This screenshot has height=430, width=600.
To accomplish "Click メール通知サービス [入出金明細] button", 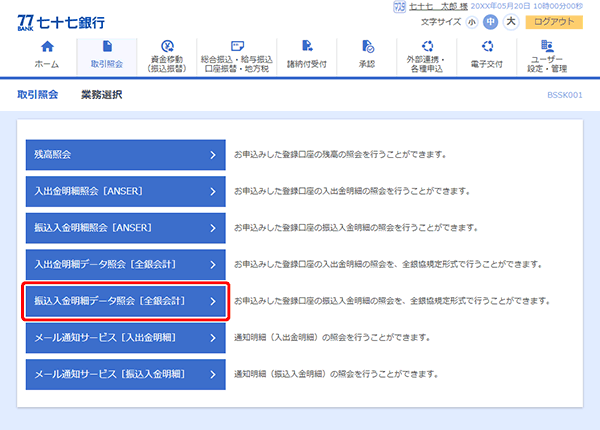I will [126, 338].
